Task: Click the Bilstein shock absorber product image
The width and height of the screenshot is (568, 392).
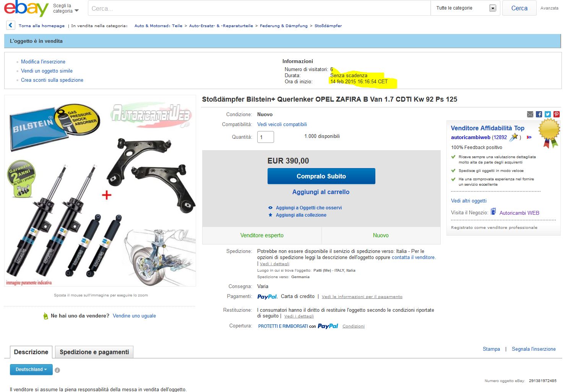Action: tap(100, 191)
